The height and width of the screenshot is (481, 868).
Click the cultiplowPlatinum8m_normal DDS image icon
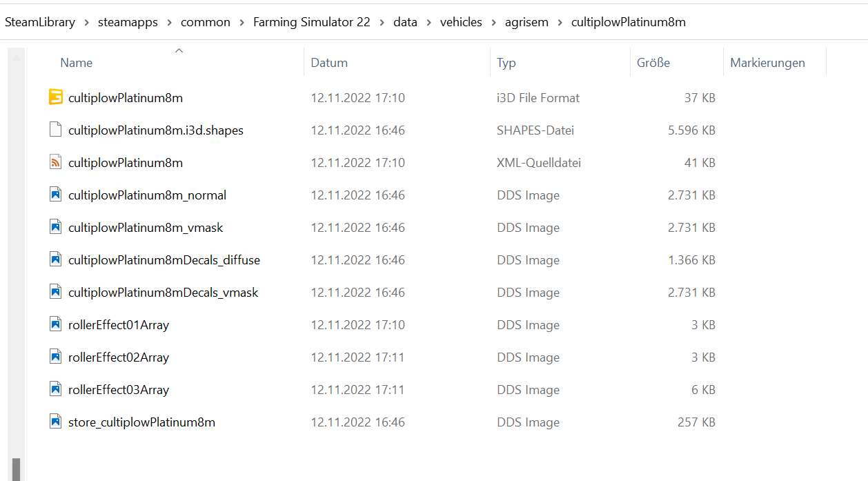55,195
